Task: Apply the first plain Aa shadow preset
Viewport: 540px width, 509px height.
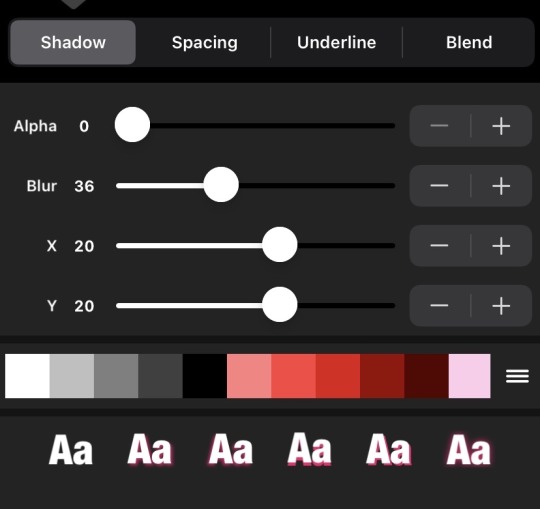Action: [x=71, y=449]
